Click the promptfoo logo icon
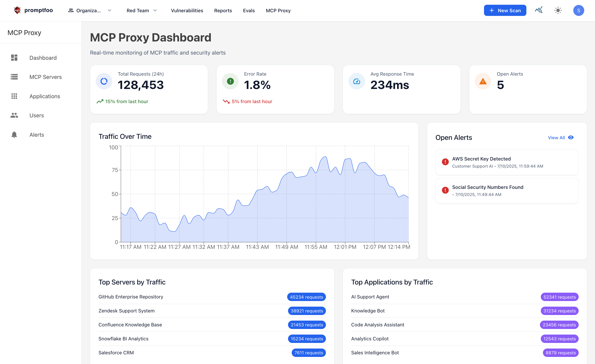Screen dimensions: 595x364 (17, 10)
